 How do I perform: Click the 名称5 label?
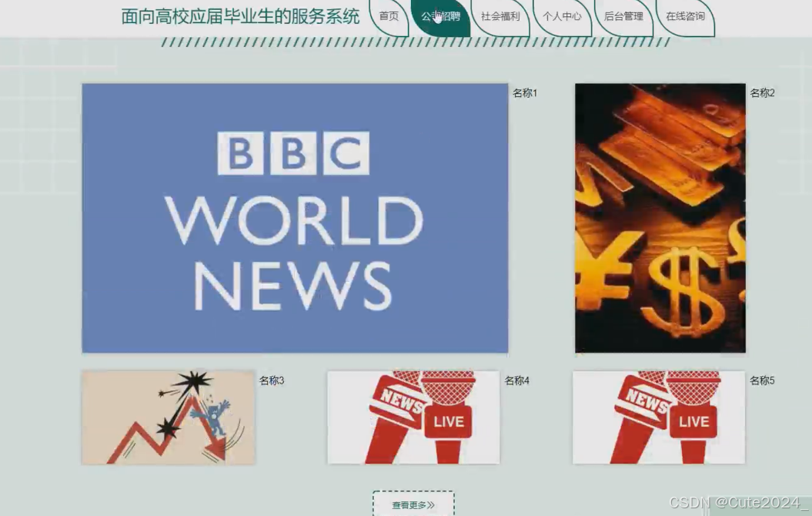point(762,380)
